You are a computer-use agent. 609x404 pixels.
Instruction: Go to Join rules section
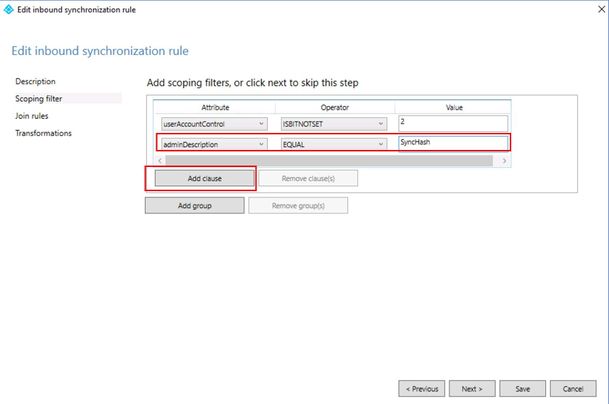coord(31,116)
